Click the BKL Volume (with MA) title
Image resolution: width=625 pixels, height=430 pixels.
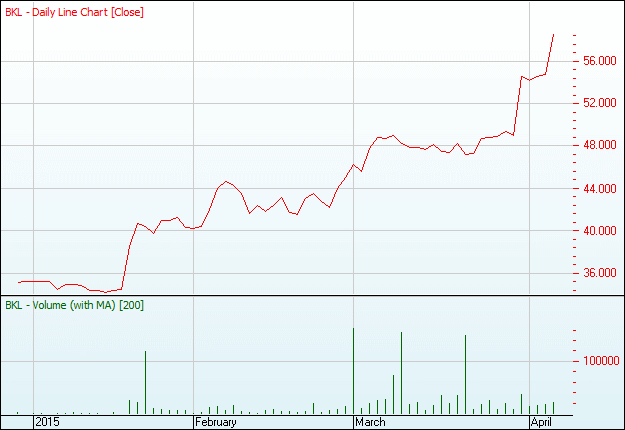pos(74,304)
